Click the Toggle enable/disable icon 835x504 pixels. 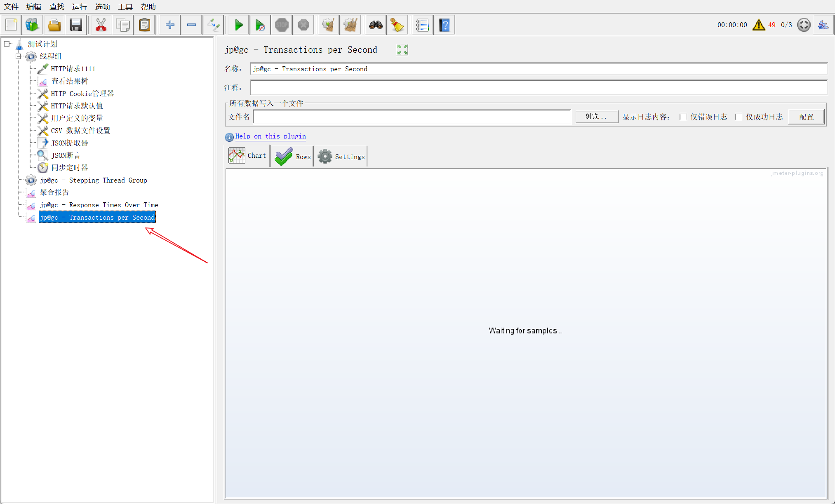(x=214, y=25)
